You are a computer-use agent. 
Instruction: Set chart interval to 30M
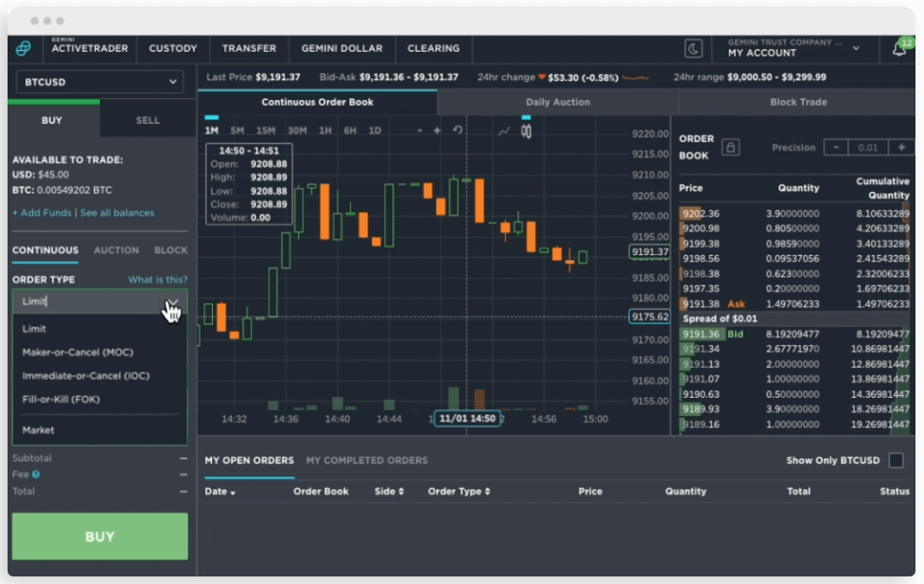click(x=297, y=130)
